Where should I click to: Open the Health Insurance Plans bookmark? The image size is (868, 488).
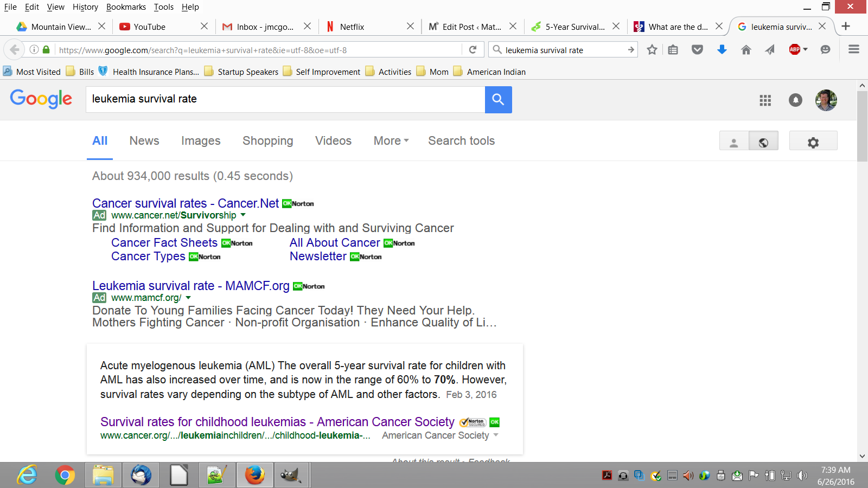149,72
